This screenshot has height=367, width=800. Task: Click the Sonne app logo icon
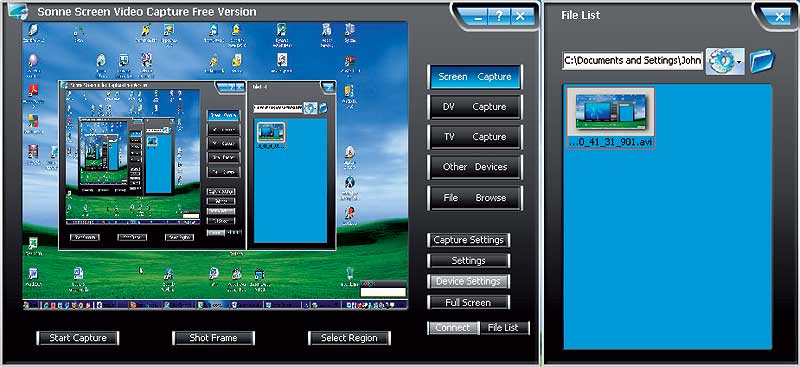pyautogui.click(x=18, y=11)
